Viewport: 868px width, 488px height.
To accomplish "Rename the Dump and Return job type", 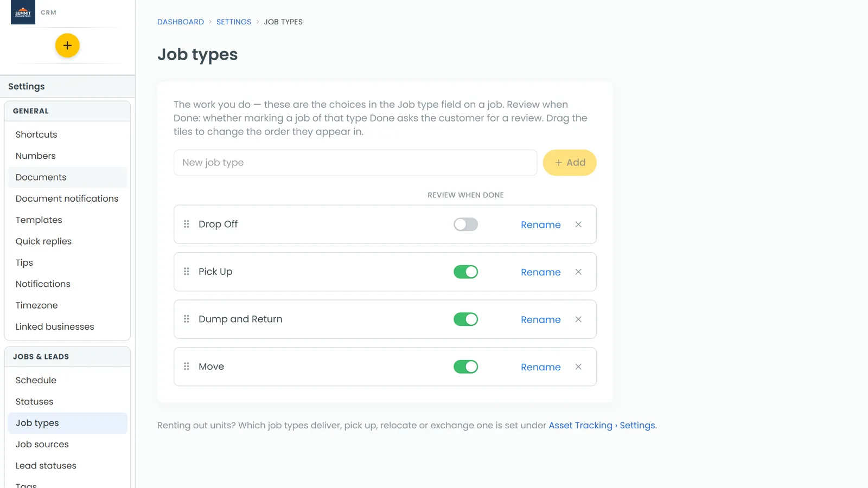I will tap(540, 319).
